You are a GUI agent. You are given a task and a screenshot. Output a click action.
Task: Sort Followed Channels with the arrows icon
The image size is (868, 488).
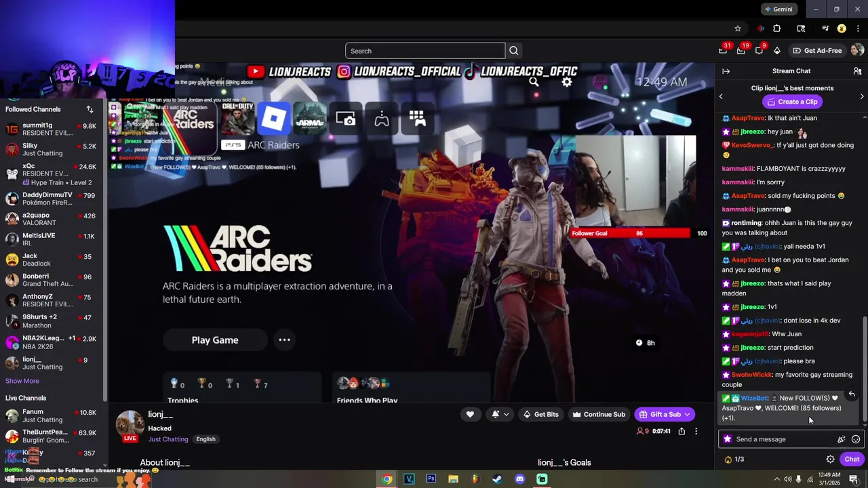pyautogui.click(x=90, y=109)
